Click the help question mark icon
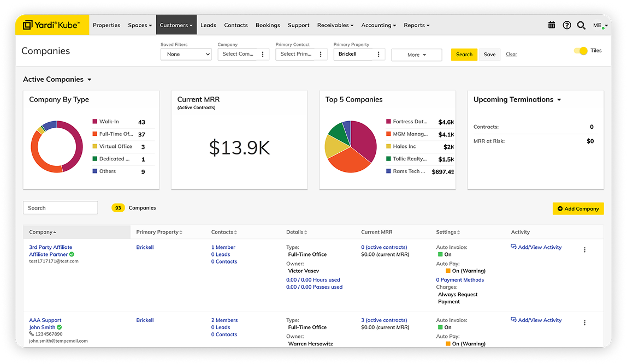627x364 pixels. pos(566,25)
